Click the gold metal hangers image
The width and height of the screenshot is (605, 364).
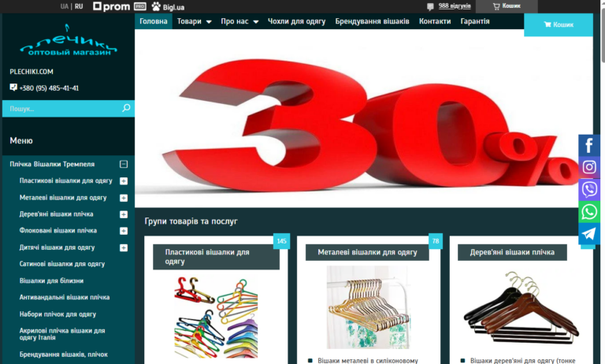click(367, 306)
